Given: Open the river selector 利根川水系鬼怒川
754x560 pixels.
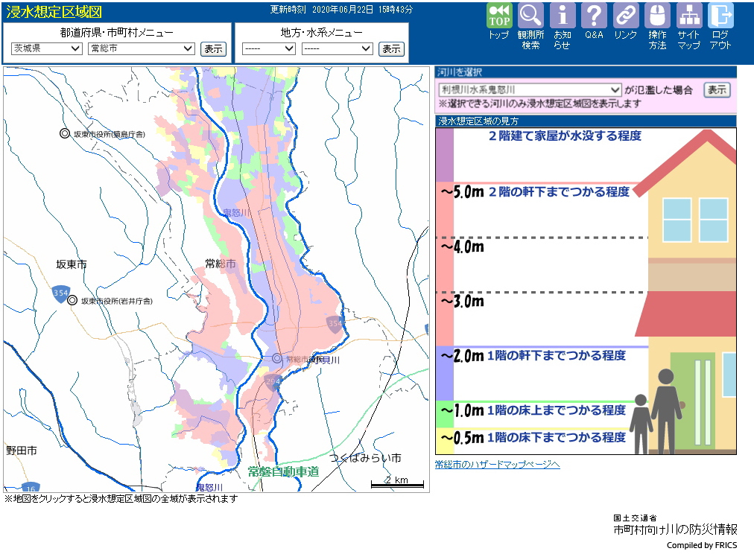Looking at the screenshot, I should point(530,90).
